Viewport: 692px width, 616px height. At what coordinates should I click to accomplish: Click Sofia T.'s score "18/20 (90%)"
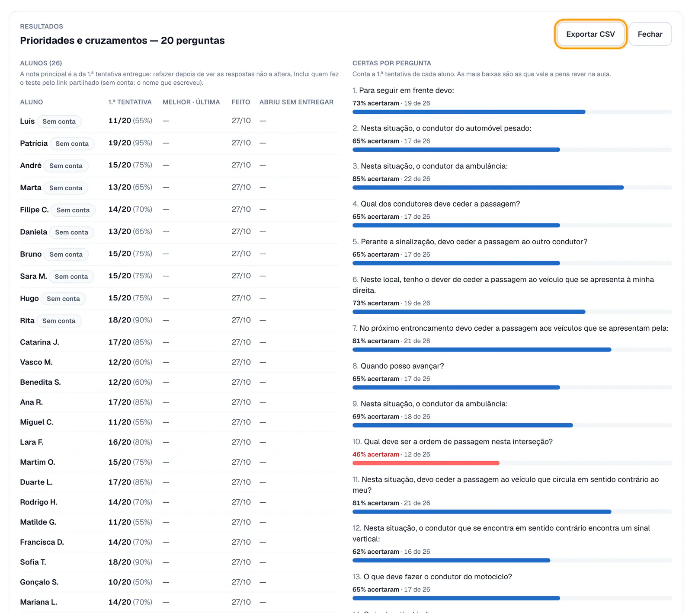130,562
